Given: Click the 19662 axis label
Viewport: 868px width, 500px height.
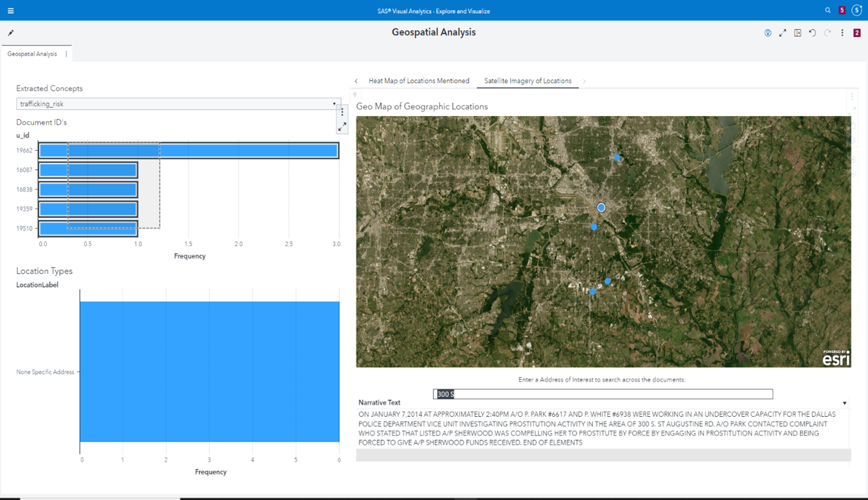Looking at the screenshot, I should pyautogui.click(x=24, y=151).
